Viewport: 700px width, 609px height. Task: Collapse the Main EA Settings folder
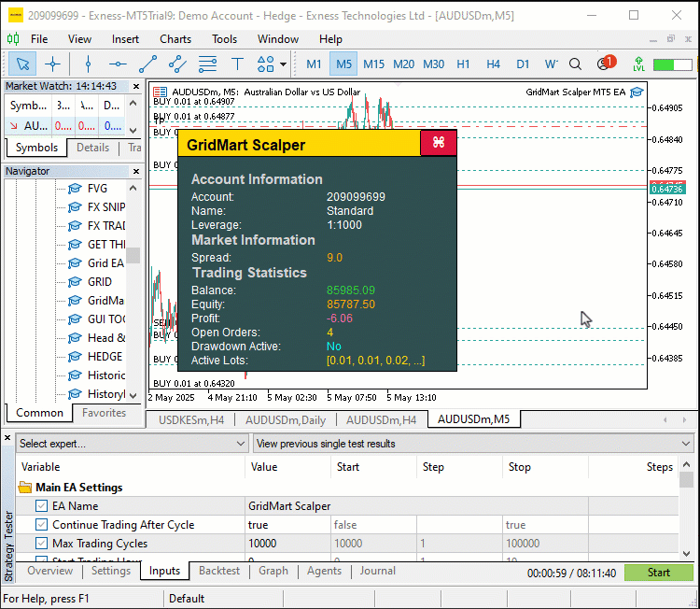tap(25, 487)
